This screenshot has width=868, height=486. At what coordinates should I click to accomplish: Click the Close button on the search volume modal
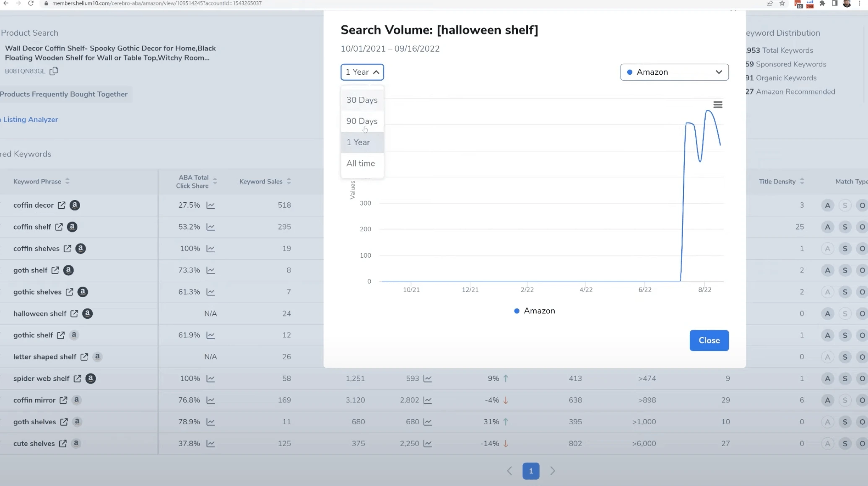(709, 340)
